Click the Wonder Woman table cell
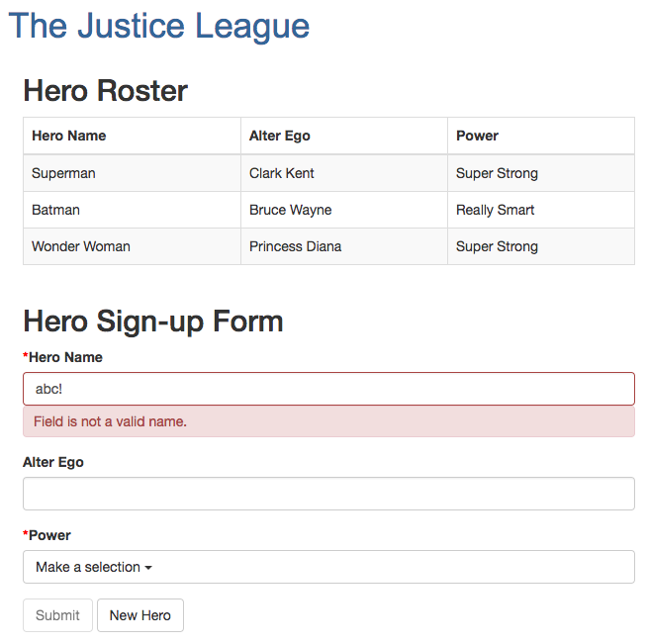 [x=132, y=246]
